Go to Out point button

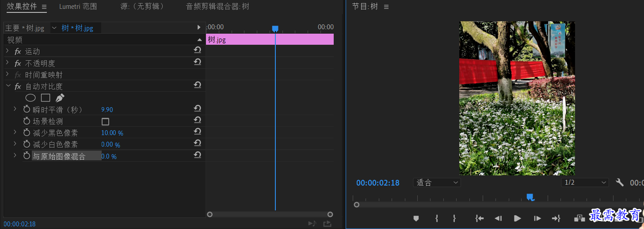(556, 218)
